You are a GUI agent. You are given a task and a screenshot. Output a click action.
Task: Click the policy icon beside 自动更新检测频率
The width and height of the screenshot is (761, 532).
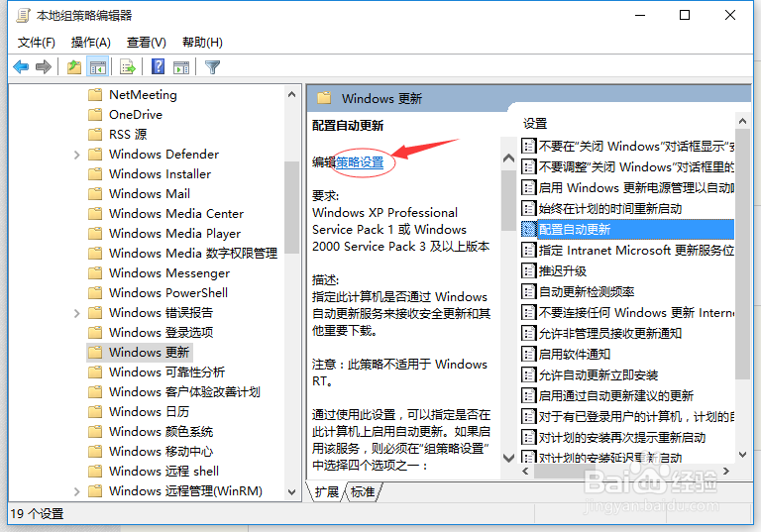pos(528,291)
